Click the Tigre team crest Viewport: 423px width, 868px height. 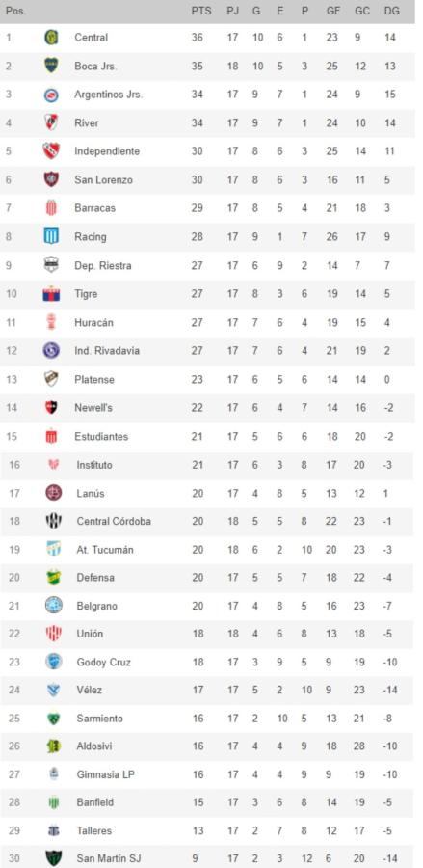[x=51, y=293]
